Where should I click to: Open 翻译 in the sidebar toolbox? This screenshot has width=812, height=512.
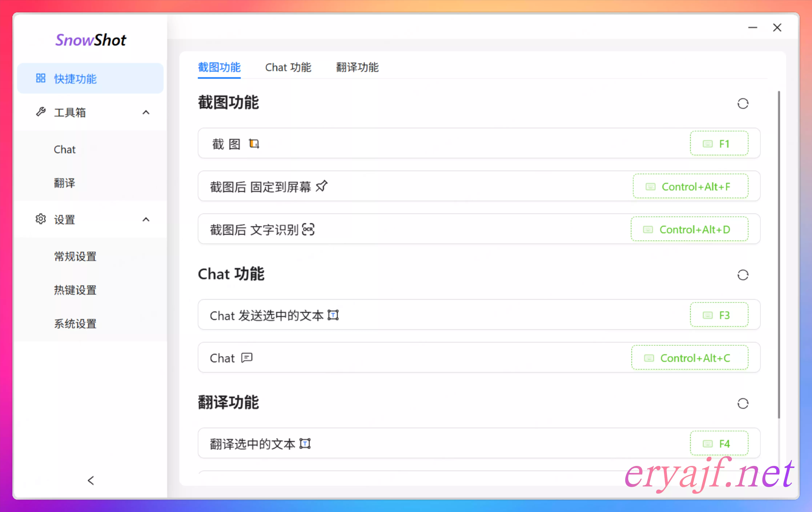[64, 183]
